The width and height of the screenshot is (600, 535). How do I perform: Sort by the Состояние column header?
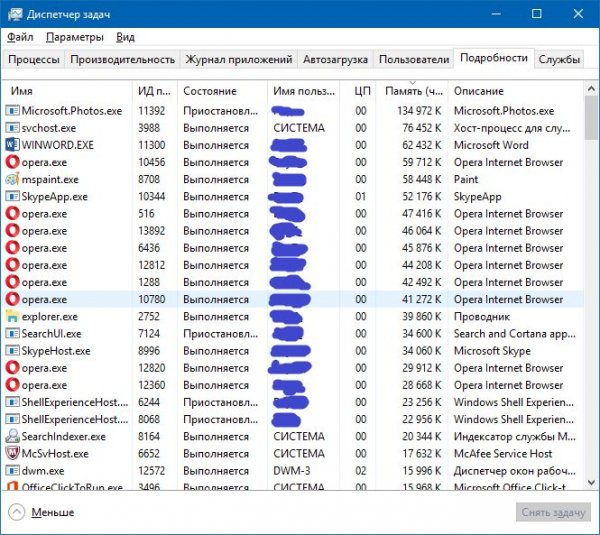coord(222,91)
